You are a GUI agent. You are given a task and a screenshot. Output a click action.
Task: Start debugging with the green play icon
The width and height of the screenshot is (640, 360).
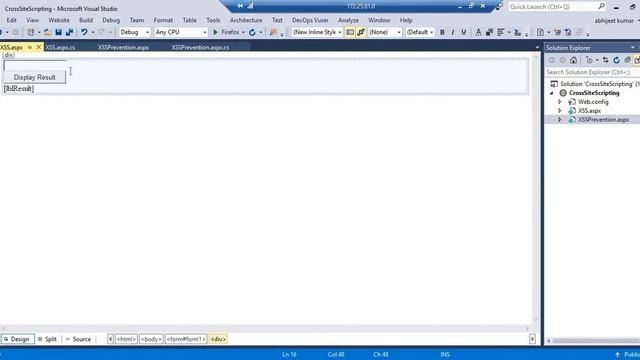tap(216, 32)
